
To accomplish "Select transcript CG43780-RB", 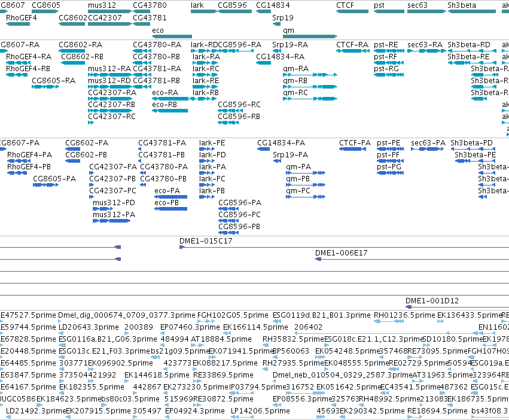I will [157, 56].
